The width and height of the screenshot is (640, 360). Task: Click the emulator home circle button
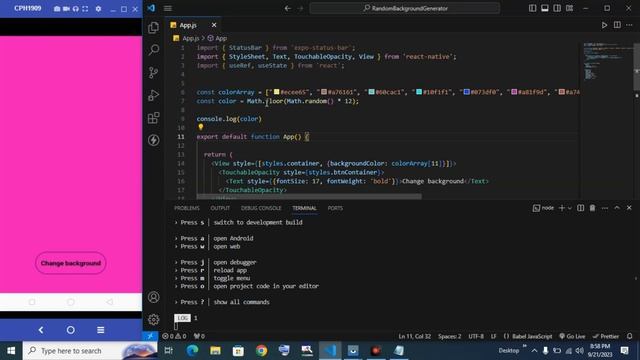[71, 330]
